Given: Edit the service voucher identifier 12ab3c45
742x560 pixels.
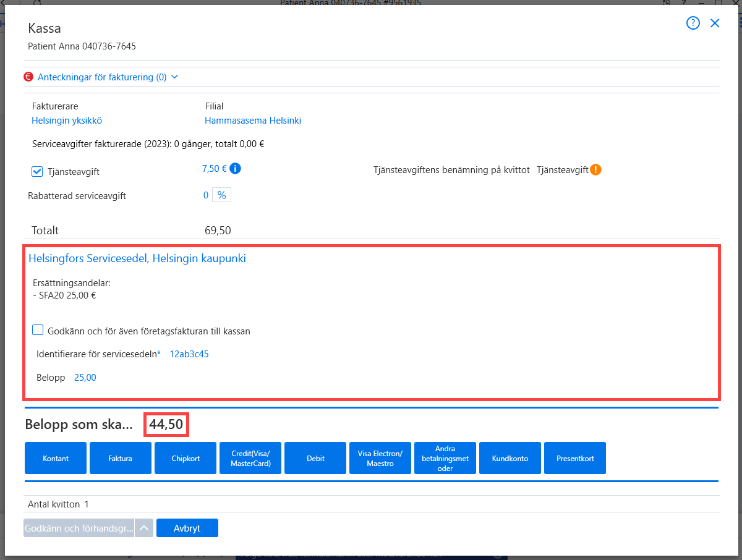Looking at the screenshot, I should click(189, 354).
